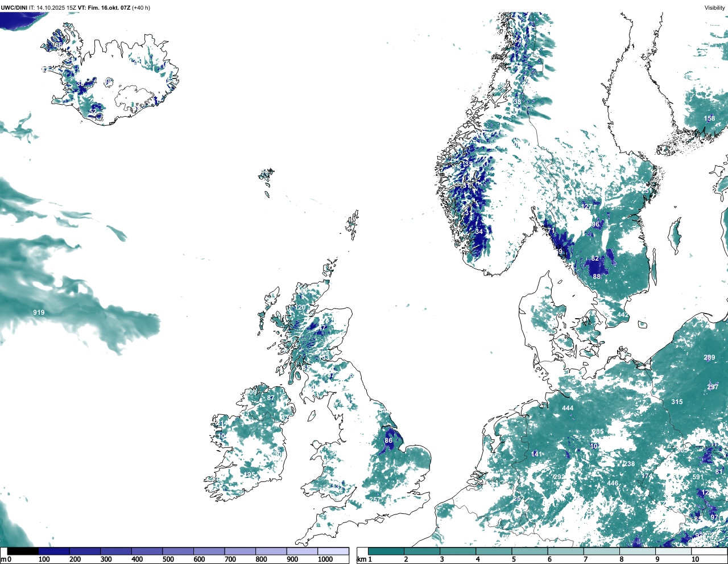
Task: Click the 442 value in southern Sweden
Action: click(623, 315)
